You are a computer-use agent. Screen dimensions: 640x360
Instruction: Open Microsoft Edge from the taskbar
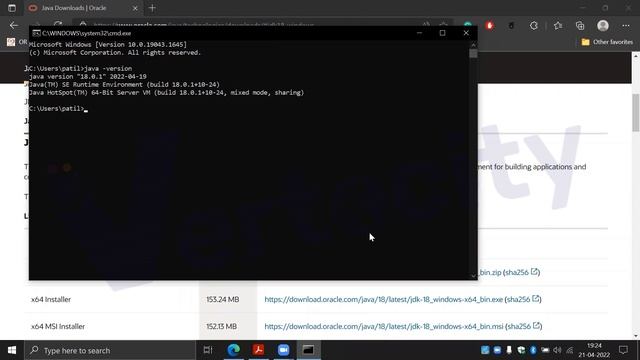(233, 350)
